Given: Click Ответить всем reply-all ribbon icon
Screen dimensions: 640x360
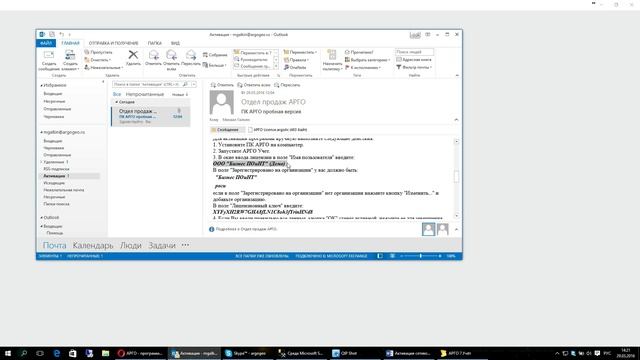Looking at the screenshot, I should point(171,55).
